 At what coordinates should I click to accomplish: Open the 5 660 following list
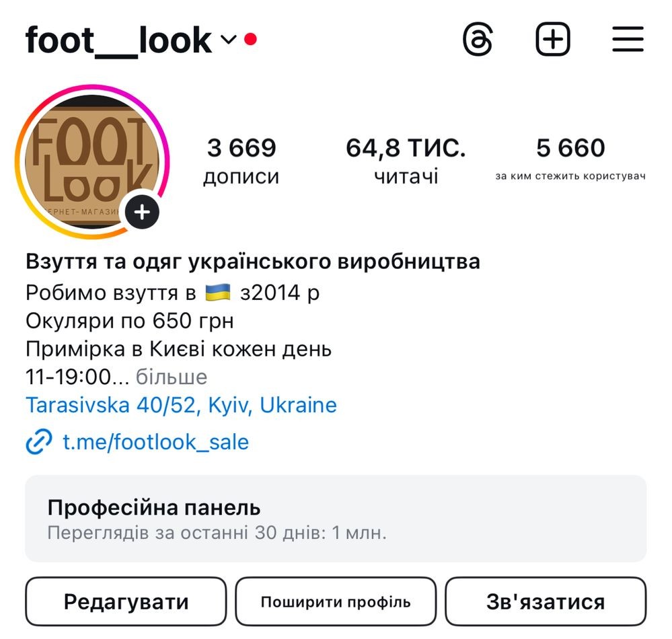(570, 159)
